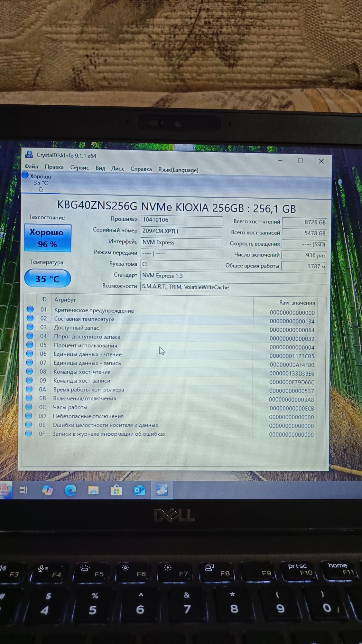Open Microsoft Store from the taskbar

(116, 490)
